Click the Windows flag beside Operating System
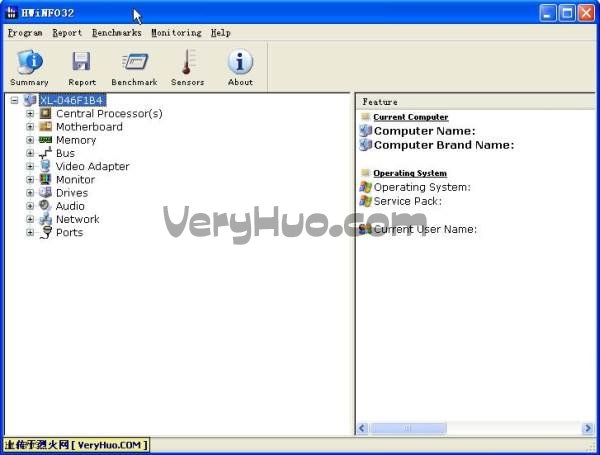 click(x=366, y=187)
